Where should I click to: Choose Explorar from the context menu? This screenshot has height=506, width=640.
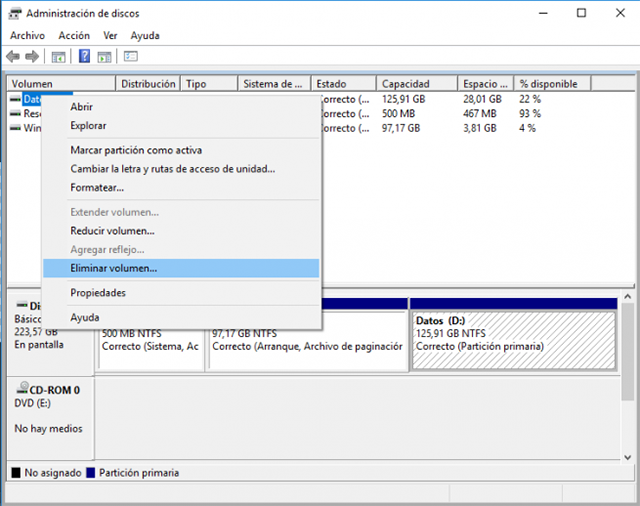(180, 126)
